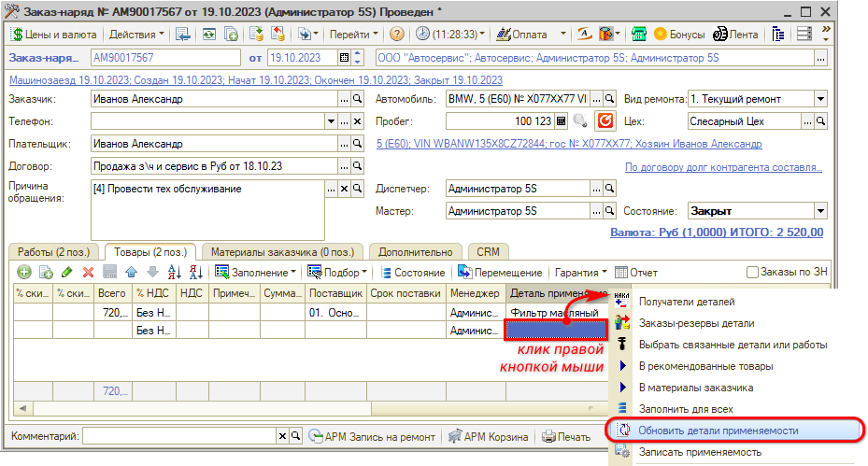Add a new row with green plus
This screenshot has width=868, height=466.
click(23, 273)
